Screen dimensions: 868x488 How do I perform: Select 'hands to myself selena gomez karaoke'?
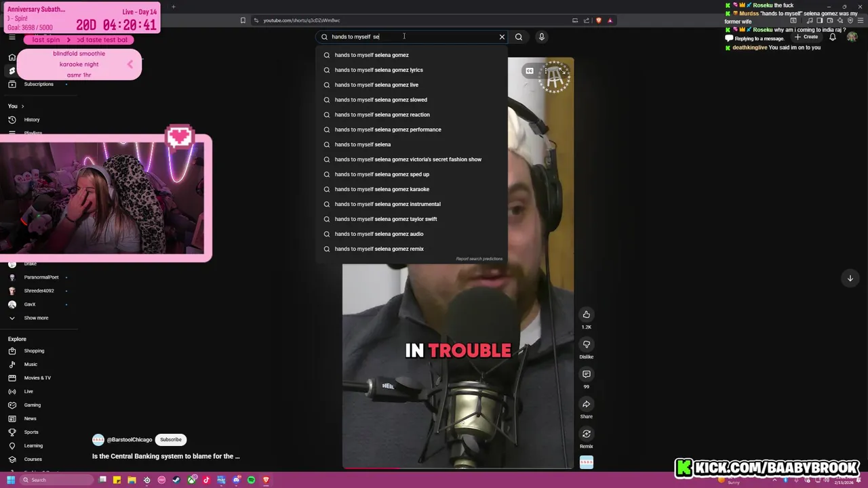[412, 189]
